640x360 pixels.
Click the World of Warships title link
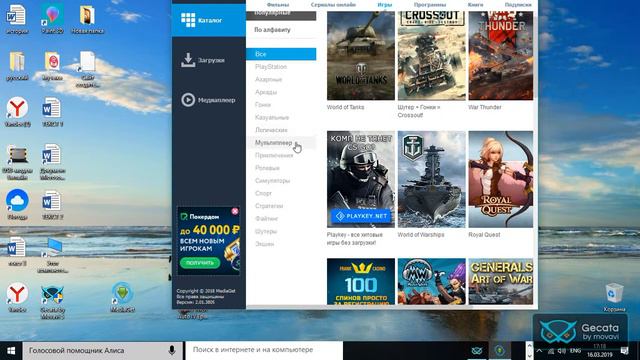[x=421, y=235]
